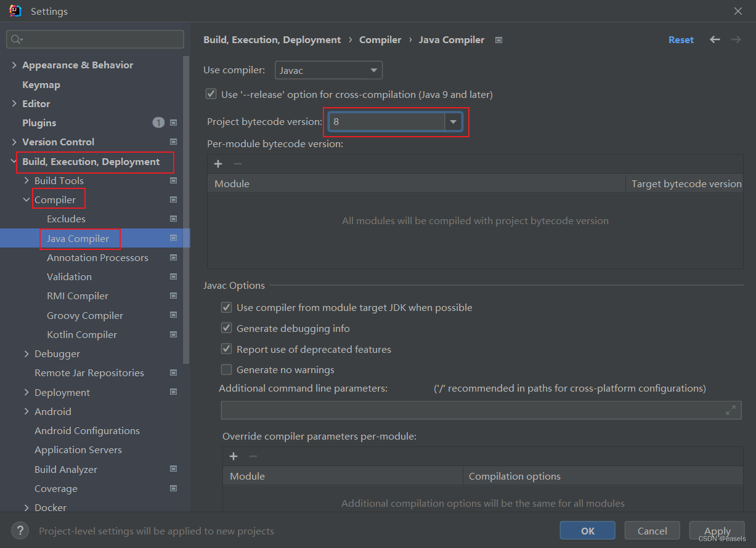
Task: Click project-level icon beside Version Control row
Action: click(174, 142)
